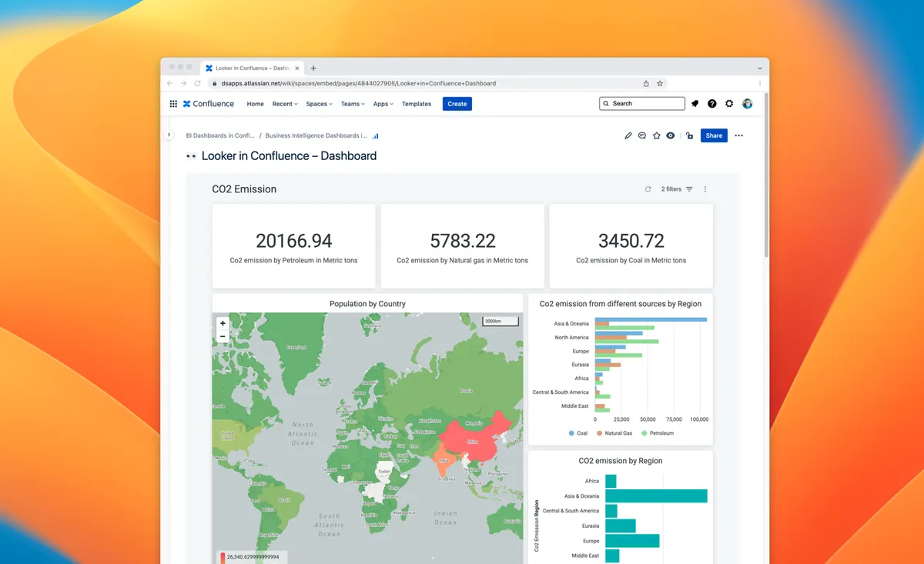This screenshot has height=564, width=924.
Task: Click the Europe bar in CO2 emission by Region
Action: tap(632, 541)
